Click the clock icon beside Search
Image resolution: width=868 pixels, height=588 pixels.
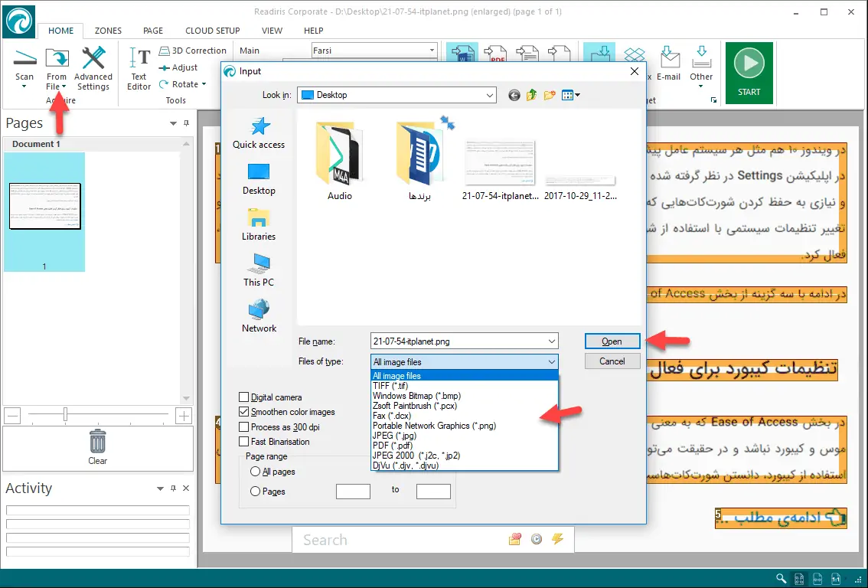point(537,539)
